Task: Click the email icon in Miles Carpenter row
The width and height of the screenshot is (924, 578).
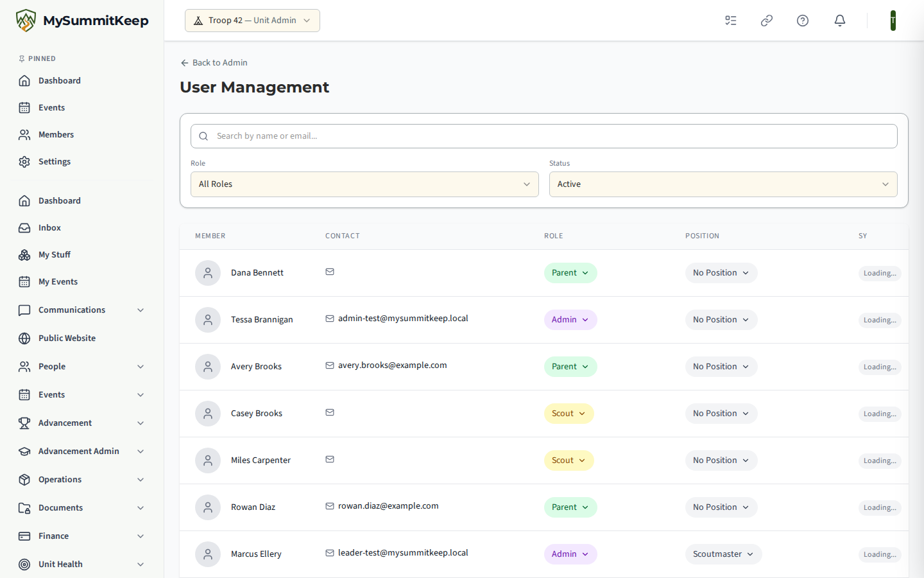Action: click(x=330, y=459)
